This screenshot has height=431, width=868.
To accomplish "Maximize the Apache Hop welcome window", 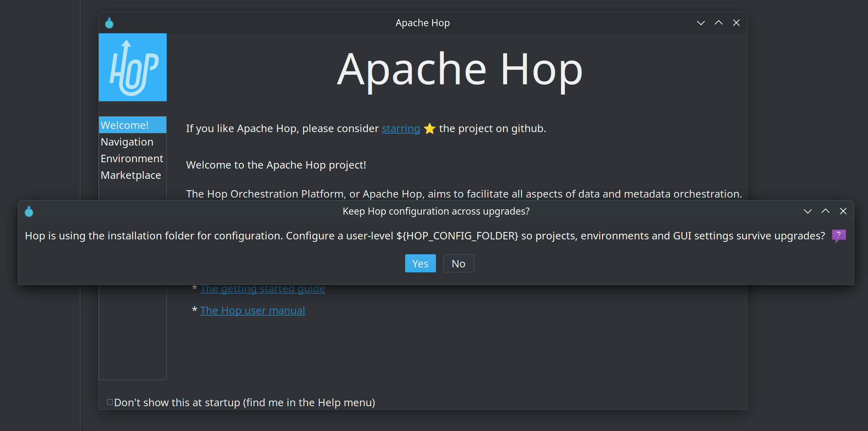I will tap(719, 23).
